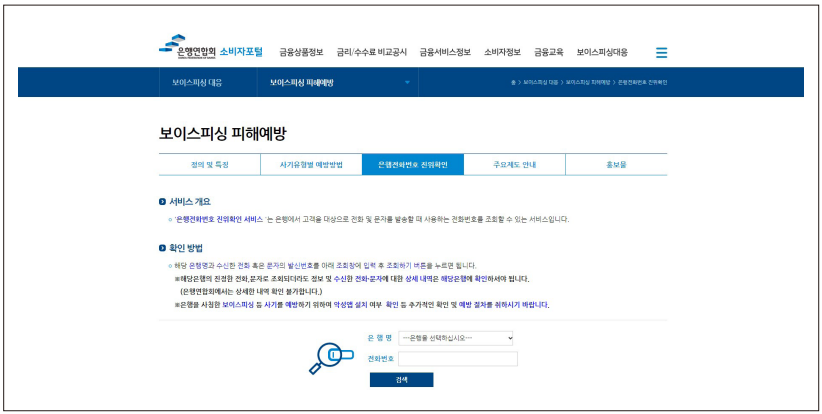Click '은행전화번호 진위확인 서비스' description text
822x414 pixels.
pos(219,220)
